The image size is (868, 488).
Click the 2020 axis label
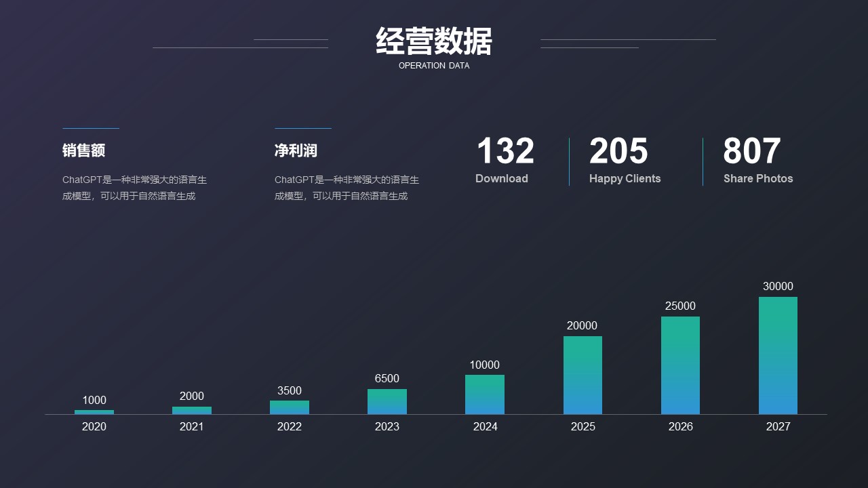pyautogui.click(x=94, y=426)
